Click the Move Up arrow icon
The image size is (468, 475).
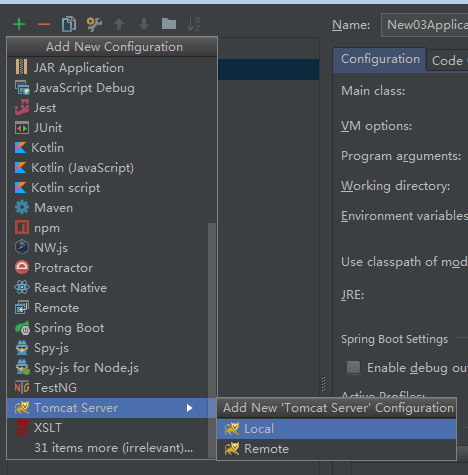(119, 24)
